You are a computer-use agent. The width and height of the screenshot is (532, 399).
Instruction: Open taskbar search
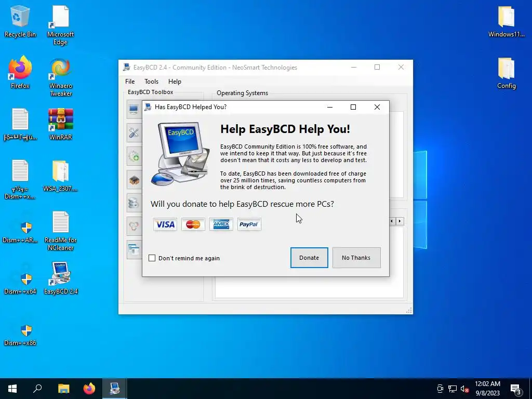(37, 389)
